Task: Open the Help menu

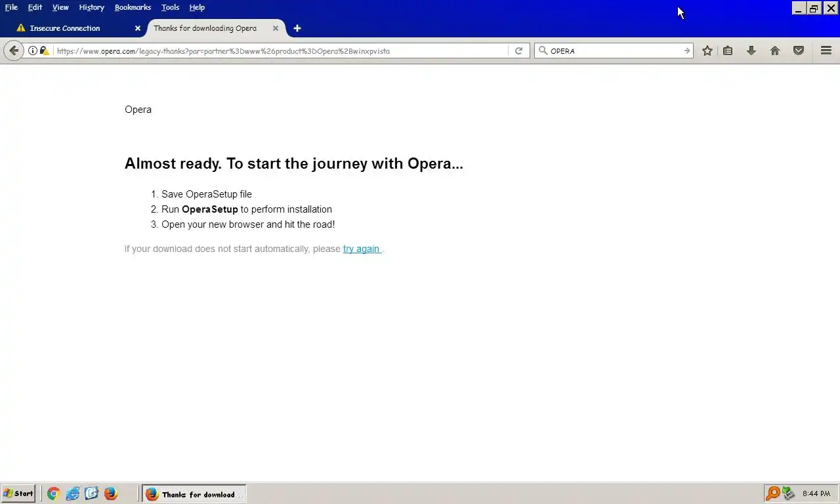Action: coord(197,7)
